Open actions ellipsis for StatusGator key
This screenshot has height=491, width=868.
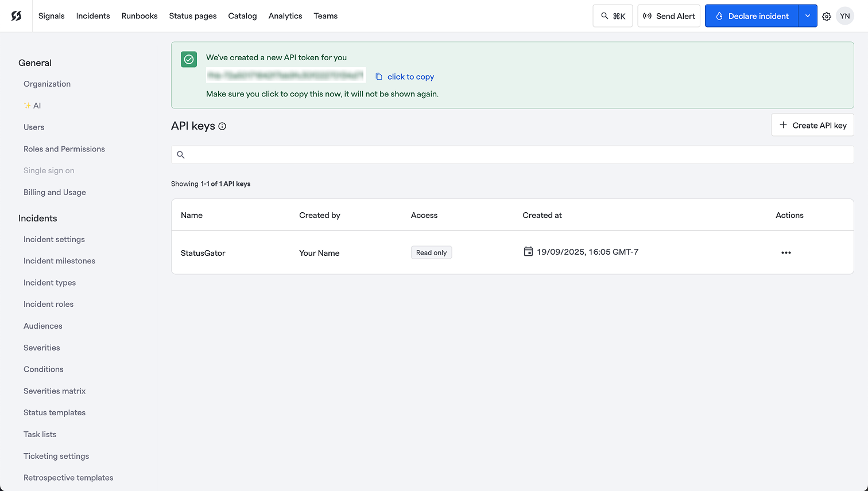click(x=786, y=252)
